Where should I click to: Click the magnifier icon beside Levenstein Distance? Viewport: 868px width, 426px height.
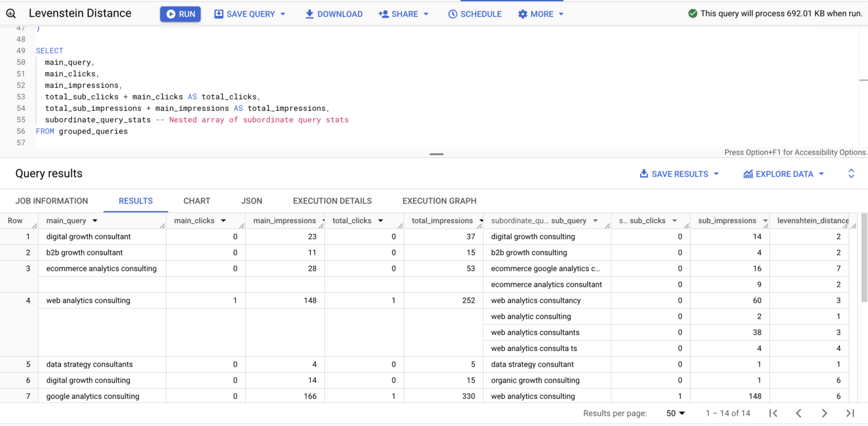[x=11, y=12]
